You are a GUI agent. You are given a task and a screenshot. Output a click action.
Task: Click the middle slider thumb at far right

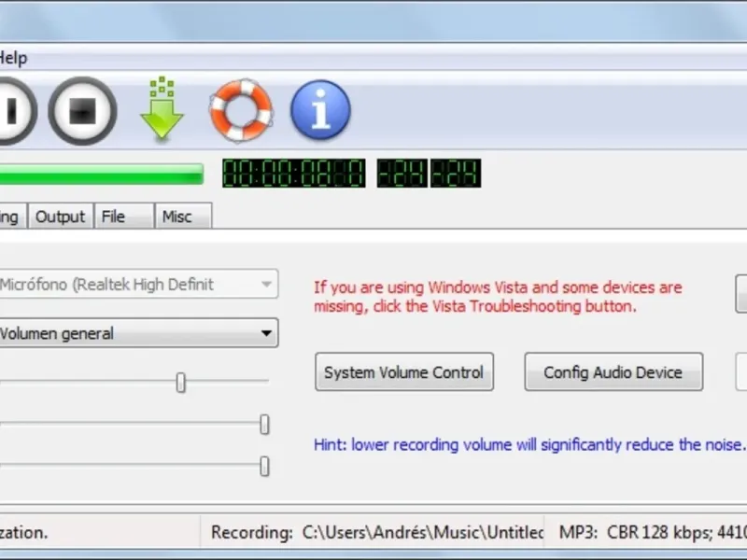pos(264,425)
